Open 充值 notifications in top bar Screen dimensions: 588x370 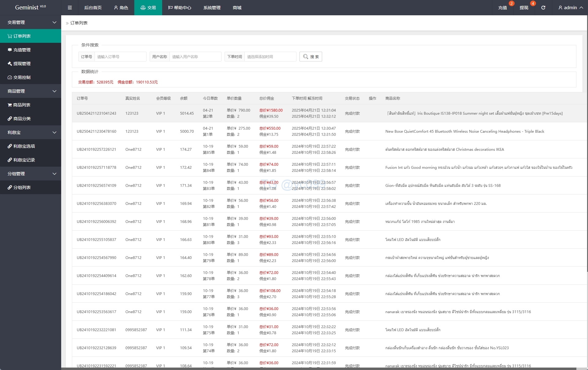502,8
